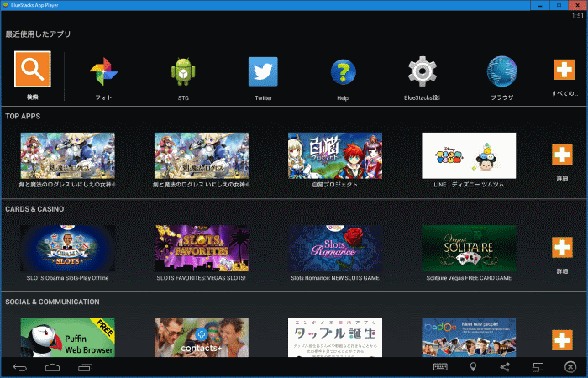Toggle the on-screen keyboard icon
This screenshot has height=378, width=588.
440,367
